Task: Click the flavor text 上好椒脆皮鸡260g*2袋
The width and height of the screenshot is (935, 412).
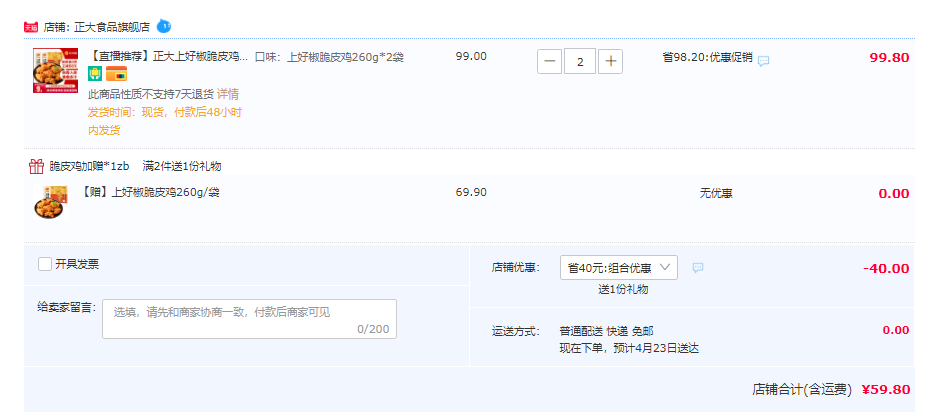Action: (346, 57)
